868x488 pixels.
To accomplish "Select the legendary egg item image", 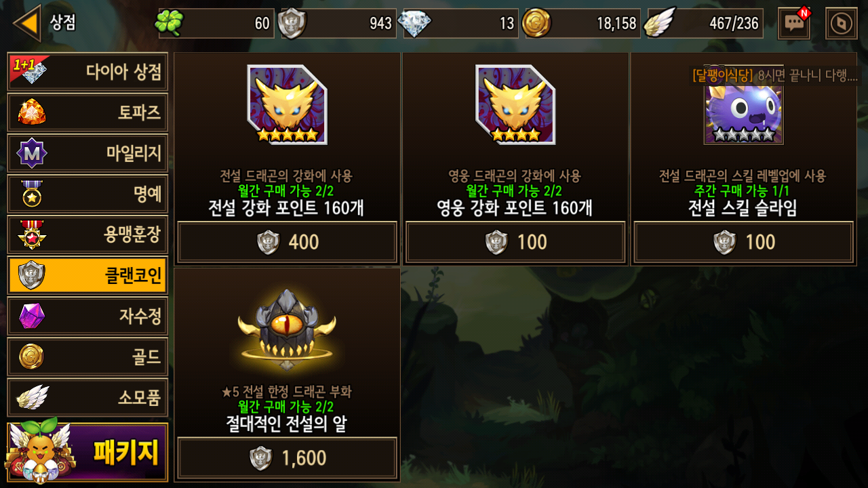I will (288, 330).
